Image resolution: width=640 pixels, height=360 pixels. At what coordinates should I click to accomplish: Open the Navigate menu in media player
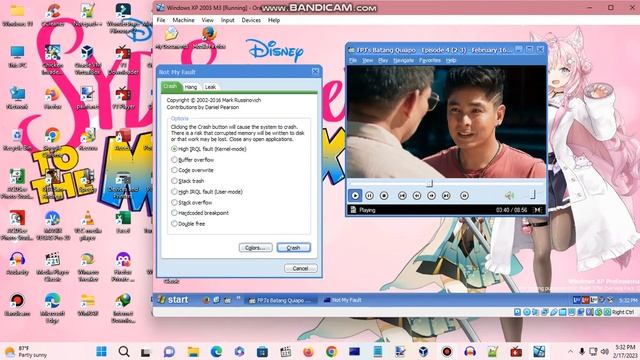(403, 60)
